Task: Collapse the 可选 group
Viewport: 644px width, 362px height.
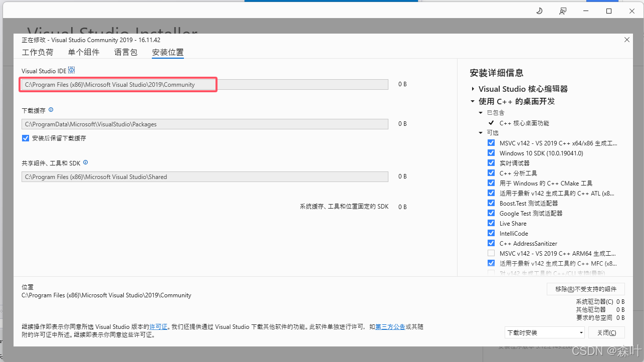Action: pyautogui.click(x=481, y=133)
